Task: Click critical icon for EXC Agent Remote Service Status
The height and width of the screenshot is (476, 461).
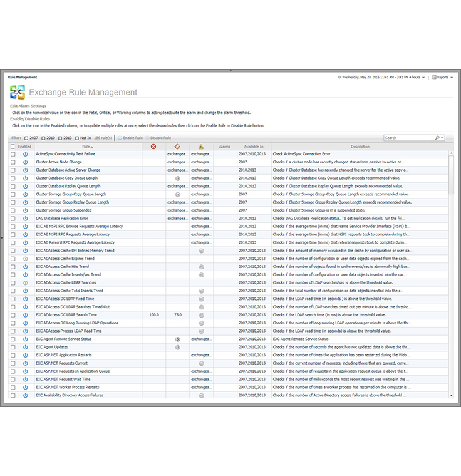Action: click(x=178, y=339)
